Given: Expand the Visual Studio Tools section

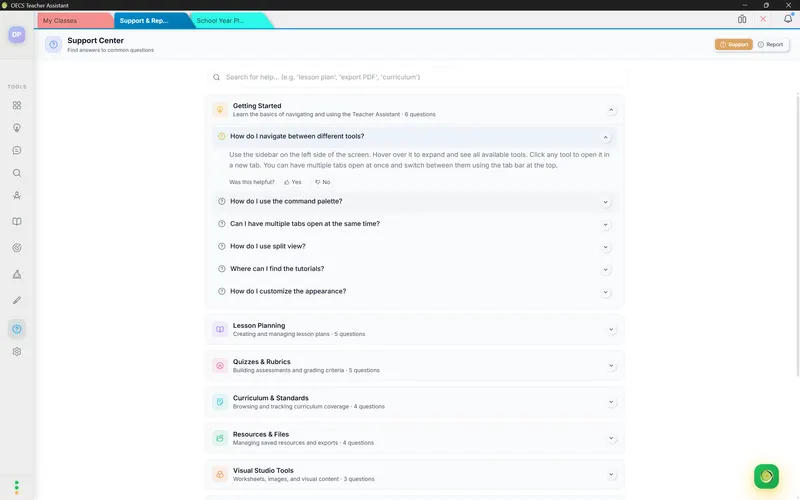Looking at the screenshot, I should click(x=611, y=474).
